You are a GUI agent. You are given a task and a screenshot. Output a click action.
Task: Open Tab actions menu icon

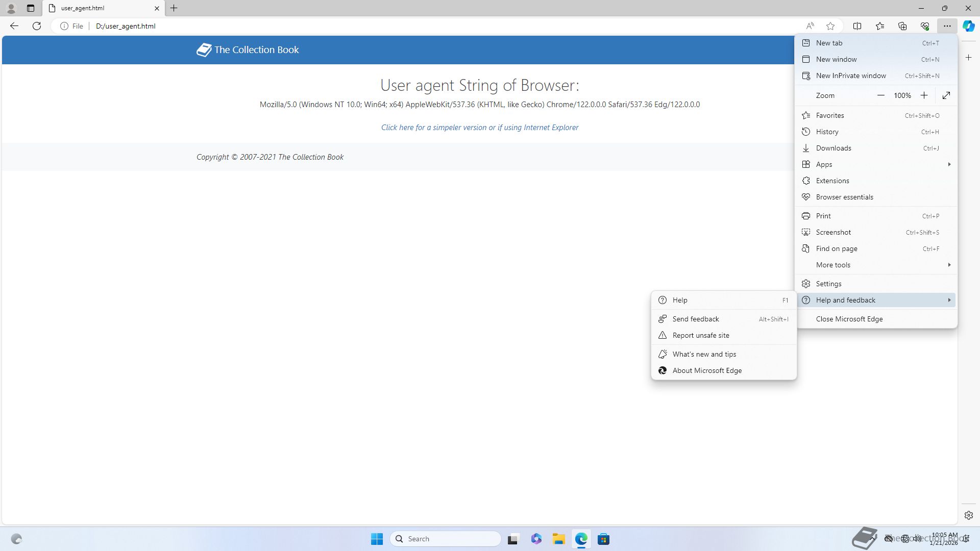(x=31, y=8)
